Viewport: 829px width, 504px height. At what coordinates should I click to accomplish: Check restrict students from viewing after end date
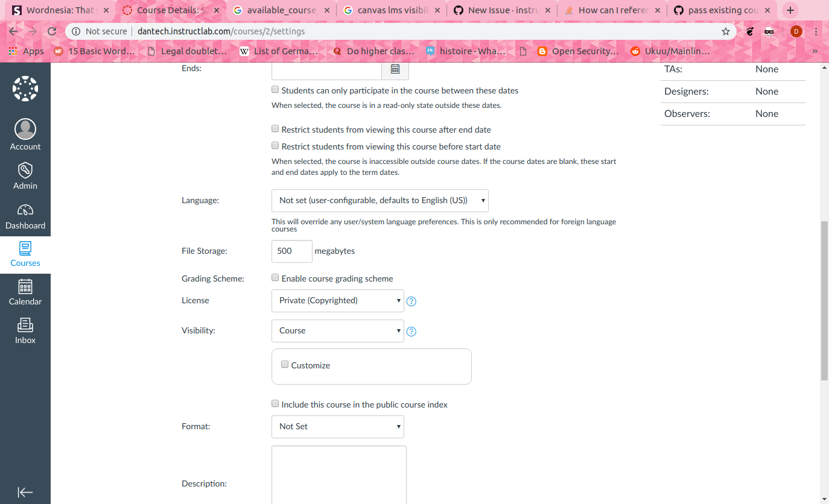(275, 128)
